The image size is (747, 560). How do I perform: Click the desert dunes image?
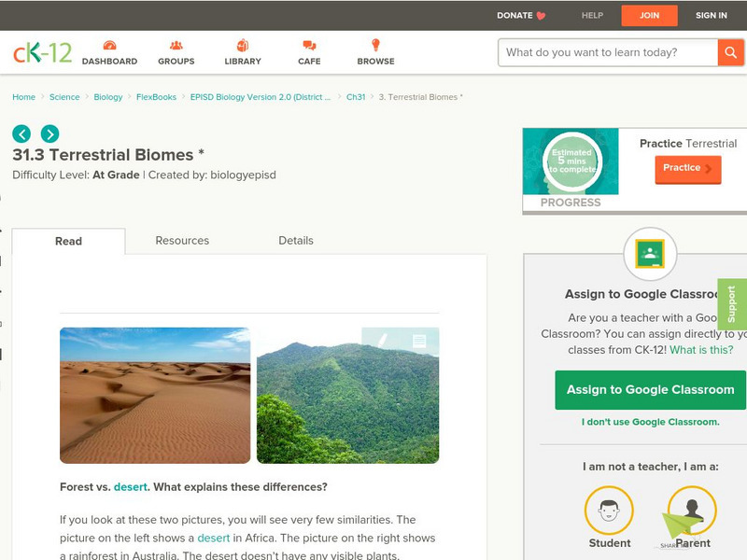pyautogui.click(x=155, y=395)
